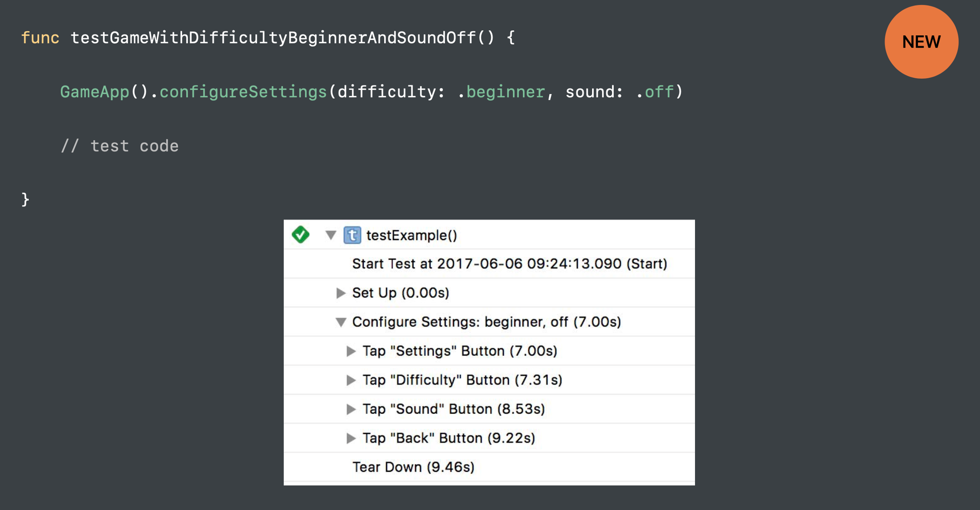Select Configure Settings: beginner, off row
Image resolution: width=980 pixels, height=510 pixels.
(x=486, y=322)
